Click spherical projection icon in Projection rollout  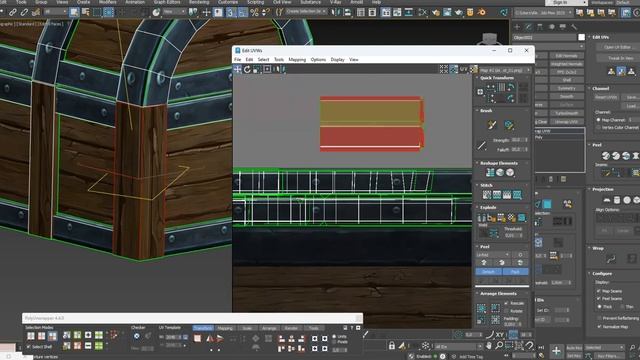627,200
